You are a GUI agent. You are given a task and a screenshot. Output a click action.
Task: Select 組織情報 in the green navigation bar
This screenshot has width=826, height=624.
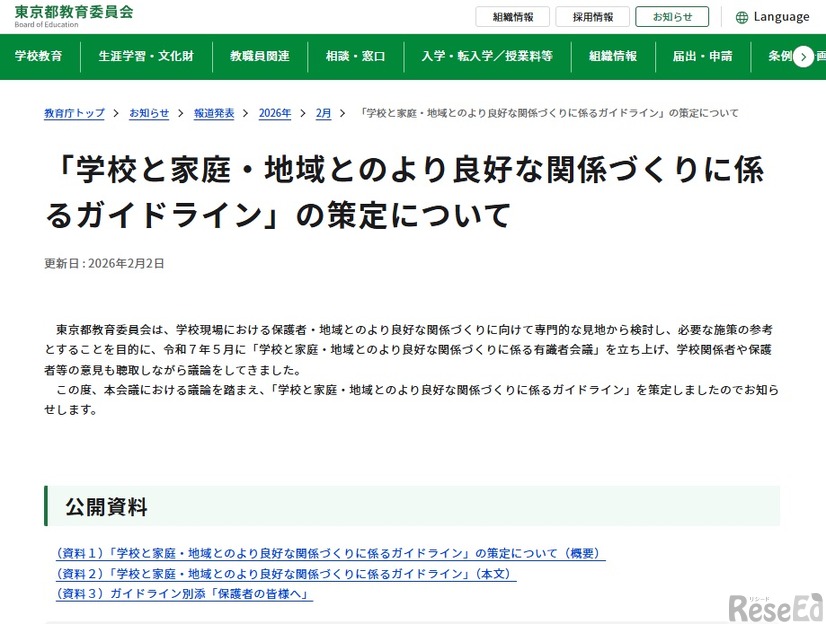pyautogui.click(x=613, y=57)
